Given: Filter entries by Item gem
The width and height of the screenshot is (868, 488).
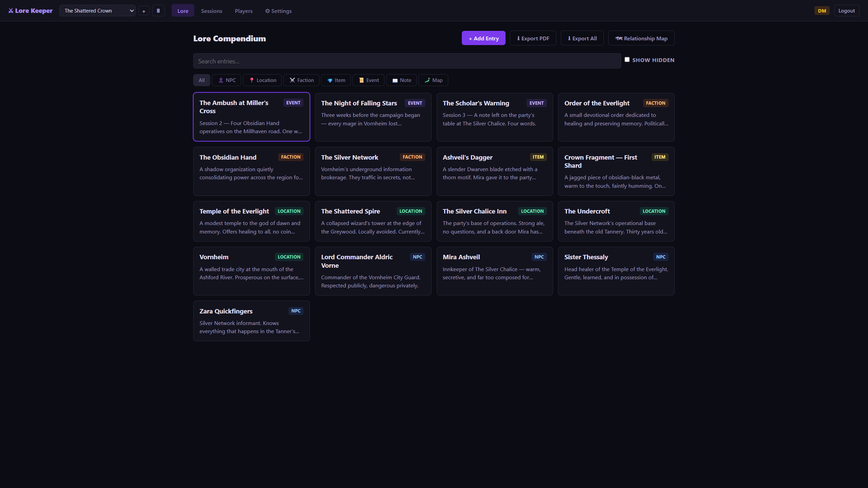Looking at the screenshot, I should pyautogui.click(x=336, y=80).
